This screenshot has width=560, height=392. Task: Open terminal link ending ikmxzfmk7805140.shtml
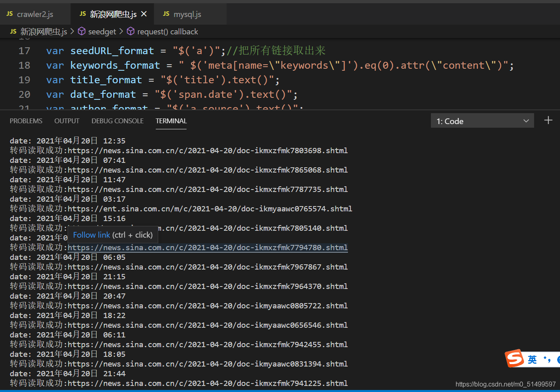coord(253,228)
